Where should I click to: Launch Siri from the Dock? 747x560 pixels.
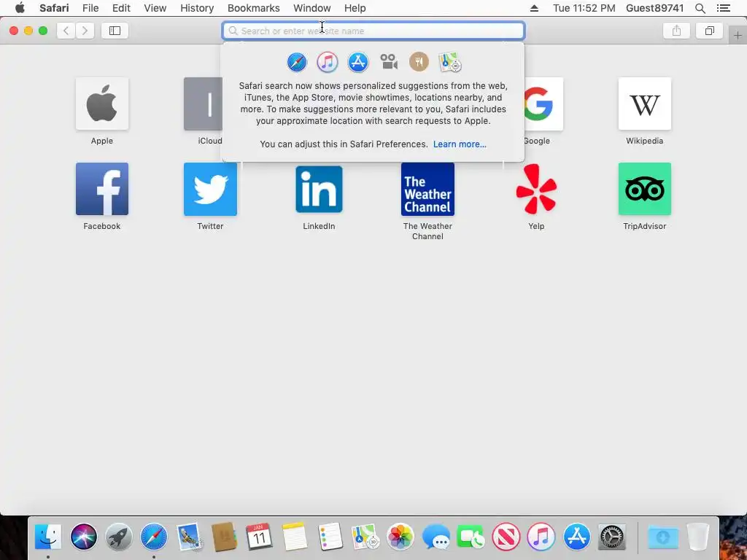[x=83, y=537]
